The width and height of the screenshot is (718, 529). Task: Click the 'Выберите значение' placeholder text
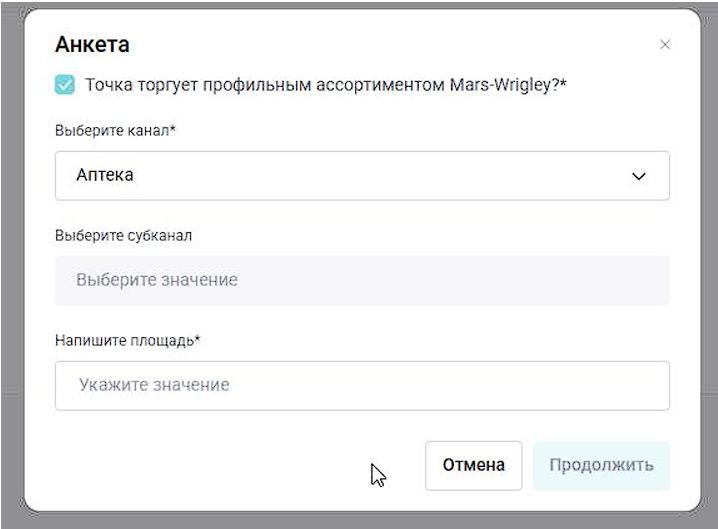click(157, 280)
